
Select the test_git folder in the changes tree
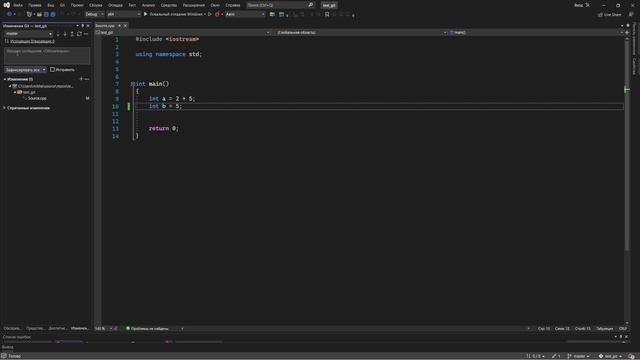(29, 92)
